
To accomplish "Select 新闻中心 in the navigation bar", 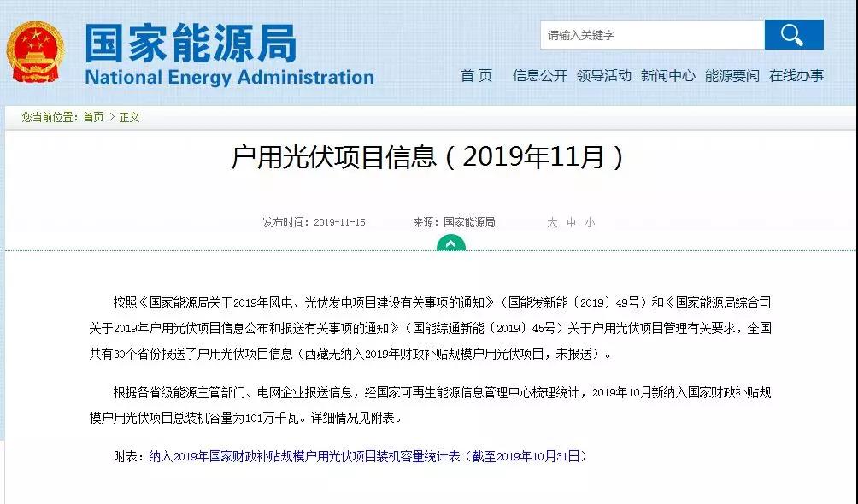I will (667, 75).
